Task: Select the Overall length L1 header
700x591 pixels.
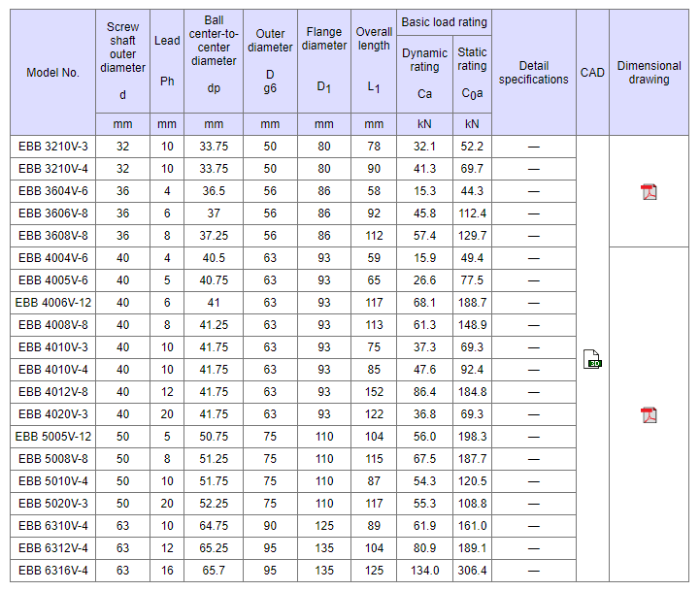Action: (374, 63)
